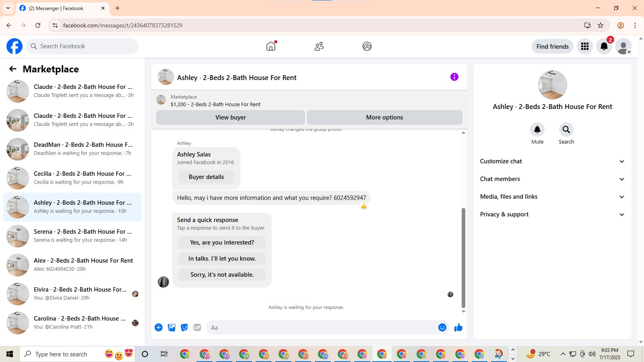This screenshot has width=644, height=362.
Task: Search within the Ashley conversation
Action: [x=566, y=130]
